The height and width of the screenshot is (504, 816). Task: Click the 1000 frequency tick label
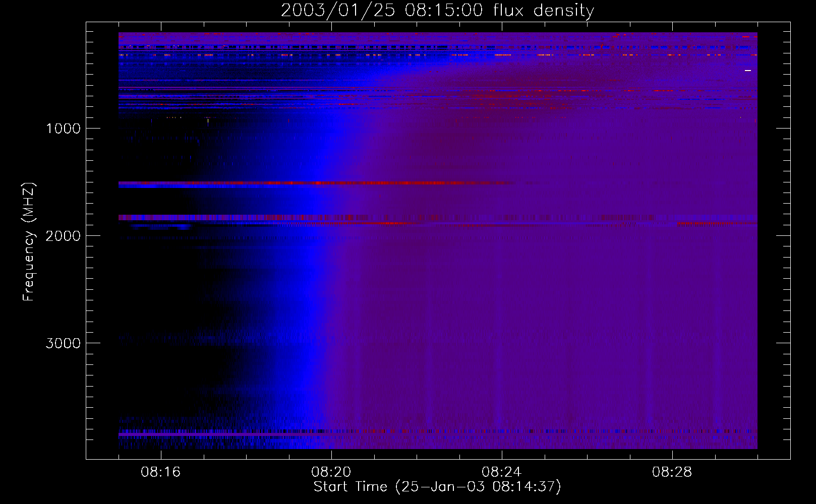tap(63, 129)
